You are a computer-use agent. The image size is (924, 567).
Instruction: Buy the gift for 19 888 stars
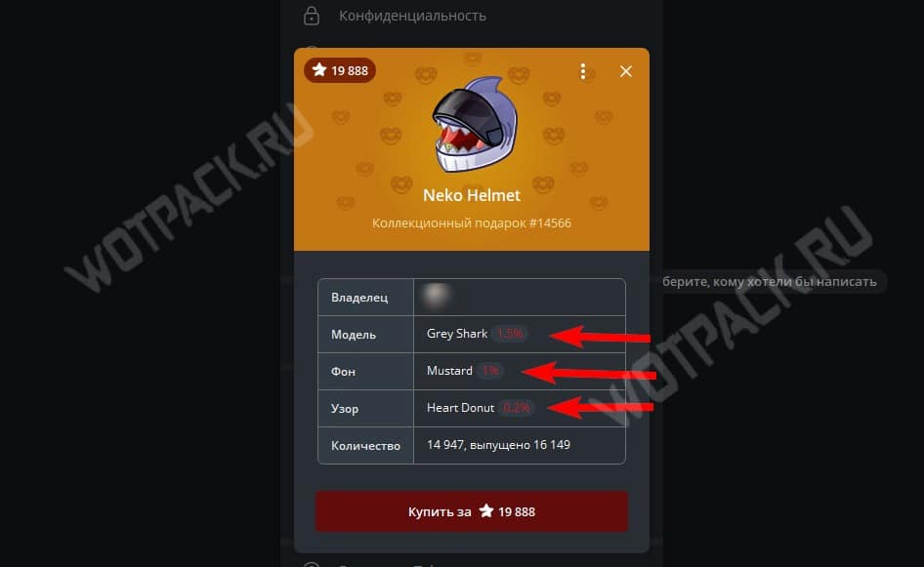click(472, 511)
